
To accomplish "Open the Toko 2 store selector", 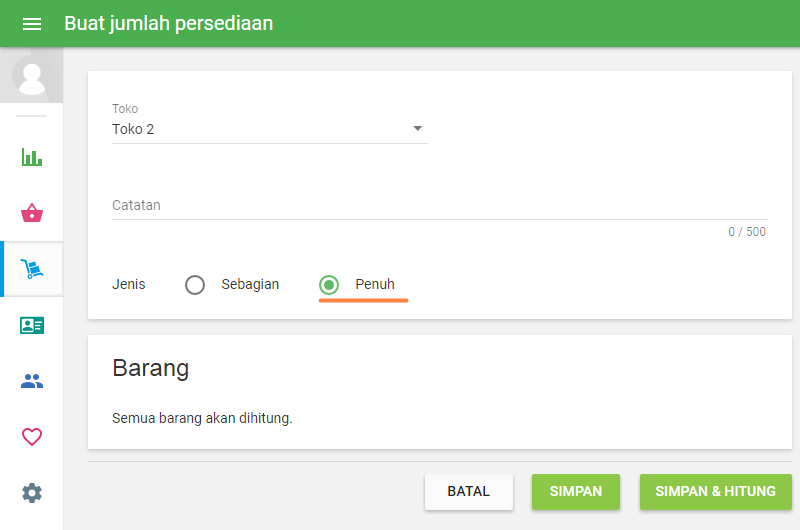I will coord(269,129).
